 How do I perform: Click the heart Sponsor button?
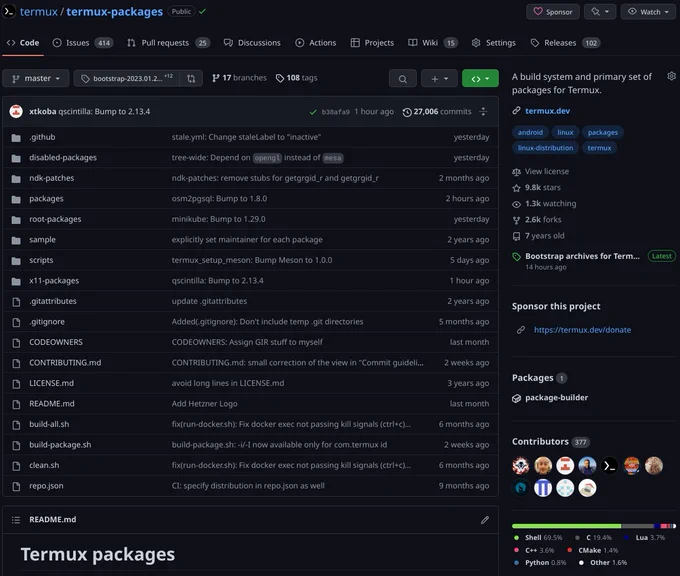pos(552,12)
